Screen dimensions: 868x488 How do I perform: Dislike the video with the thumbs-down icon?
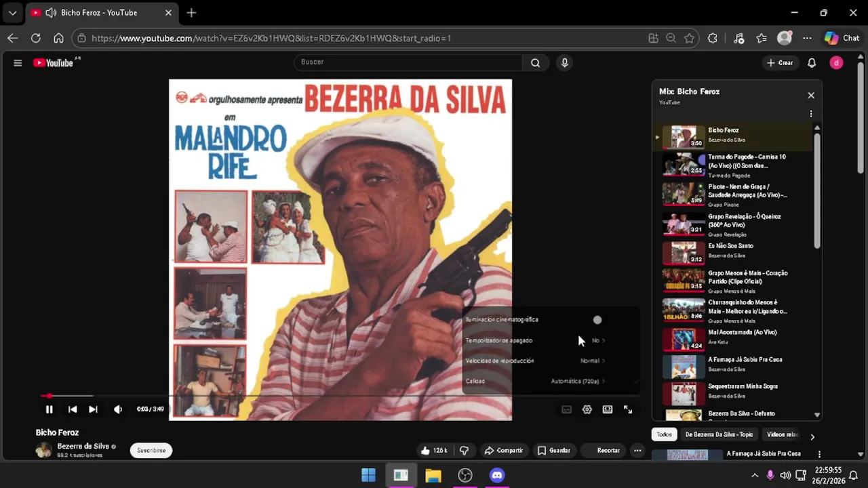pyautogui.click(x=464, y=450)
